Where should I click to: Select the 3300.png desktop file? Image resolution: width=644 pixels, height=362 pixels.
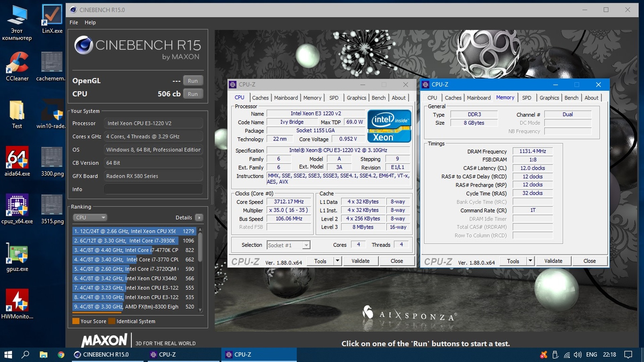click(x=52, y=162)
